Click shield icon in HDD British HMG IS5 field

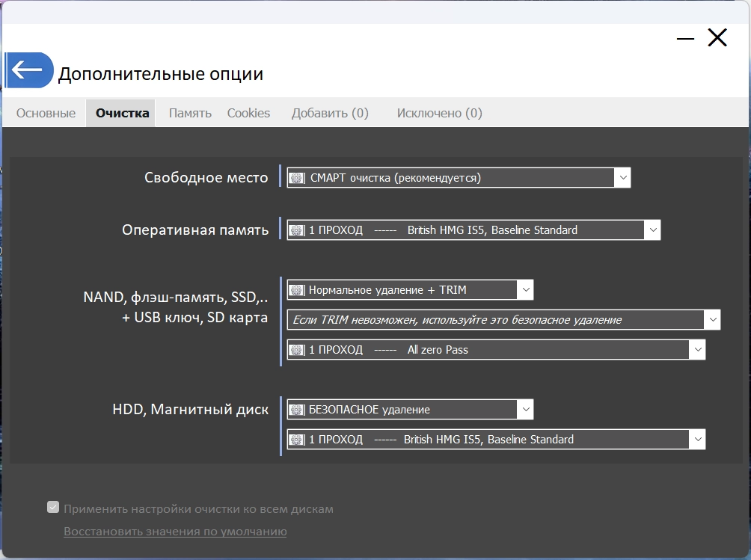pos(297,440)
